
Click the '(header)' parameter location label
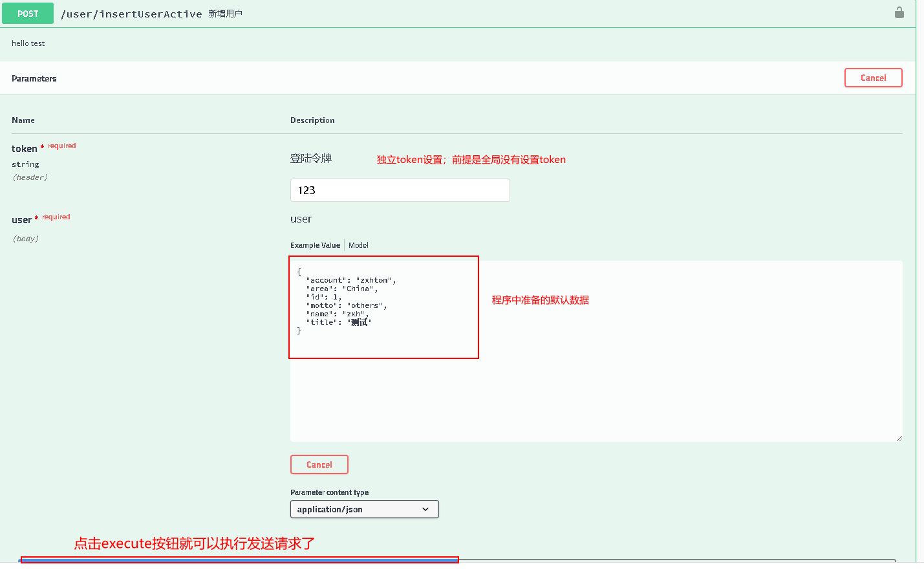pyautogui.click(x=30, y=177)
